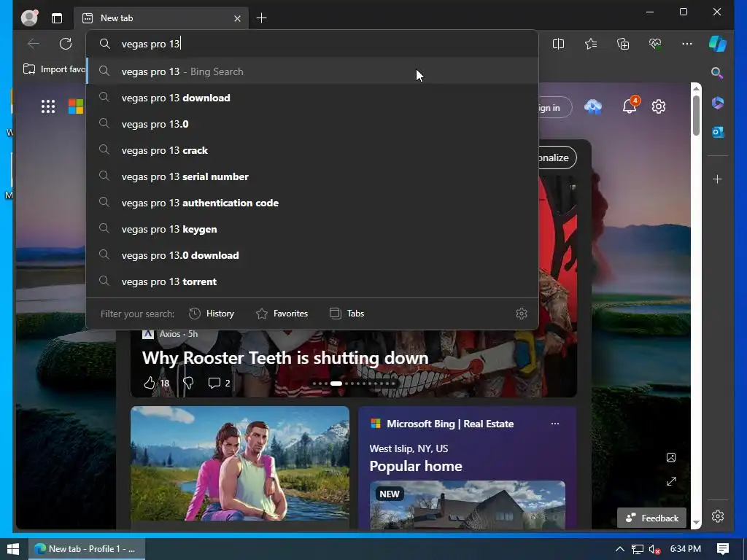Open Import favorites bookmark bar item

54,69
